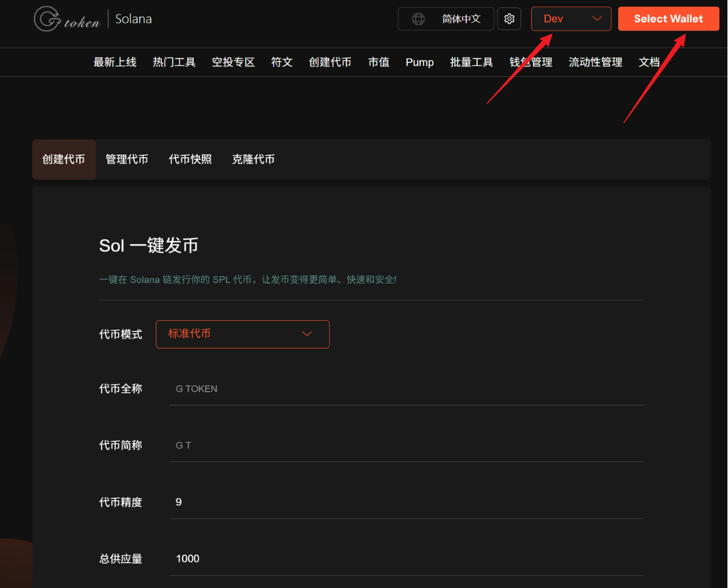Open the 简体中文 language selector
The height and width of the screenshot is (588, 728).
(446, 18)
